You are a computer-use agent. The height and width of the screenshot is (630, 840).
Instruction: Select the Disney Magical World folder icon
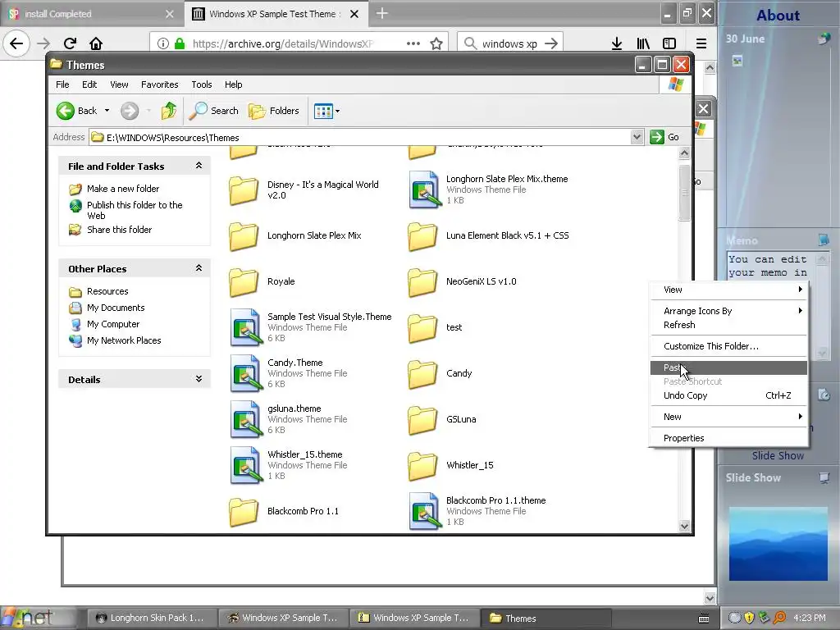pos(244,190)
